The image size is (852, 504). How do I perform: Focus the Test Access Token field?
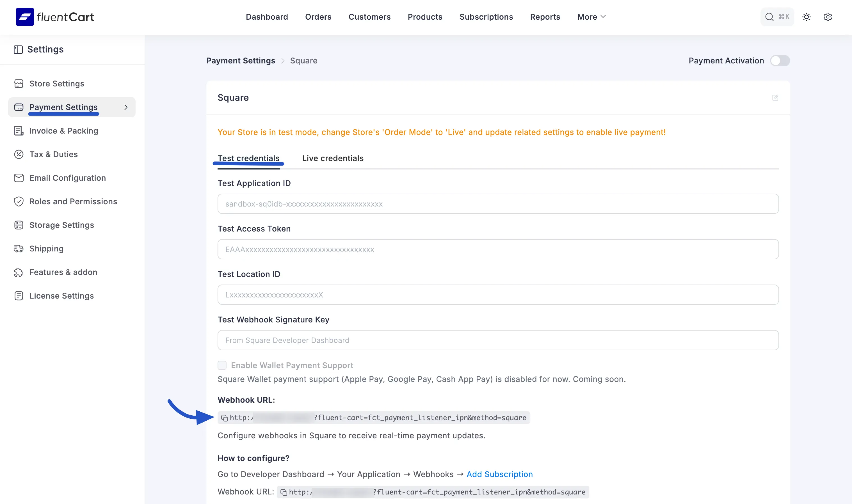point(498,249)
